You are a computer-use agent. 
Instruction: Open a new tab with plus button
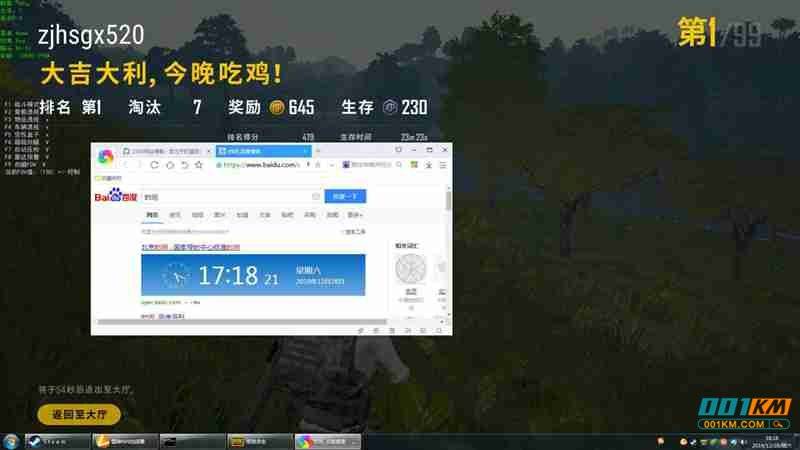pos(317,151)
